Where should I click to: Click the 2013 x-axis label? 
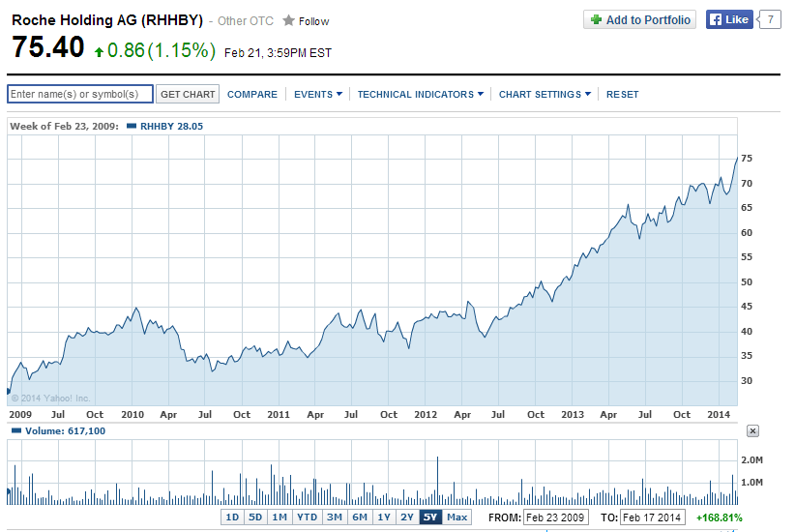(573, 414)
